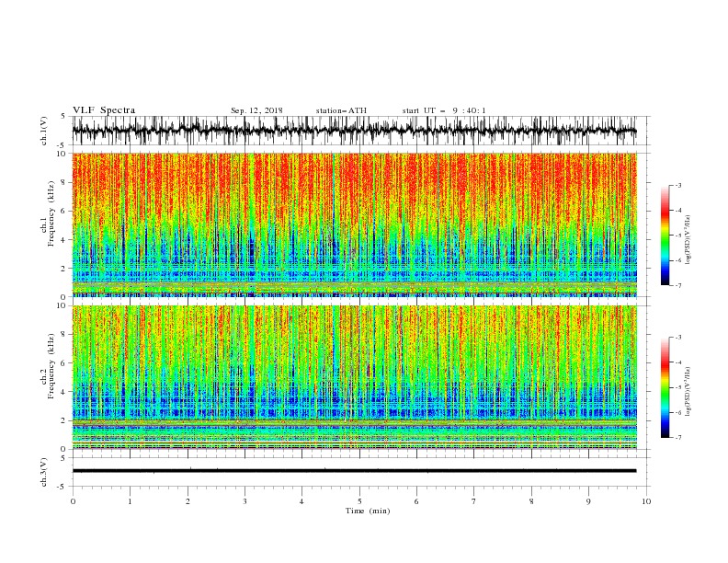
Task: Click the "-5" label on ch.2 colorbar
Action: (x=678, y=387)
